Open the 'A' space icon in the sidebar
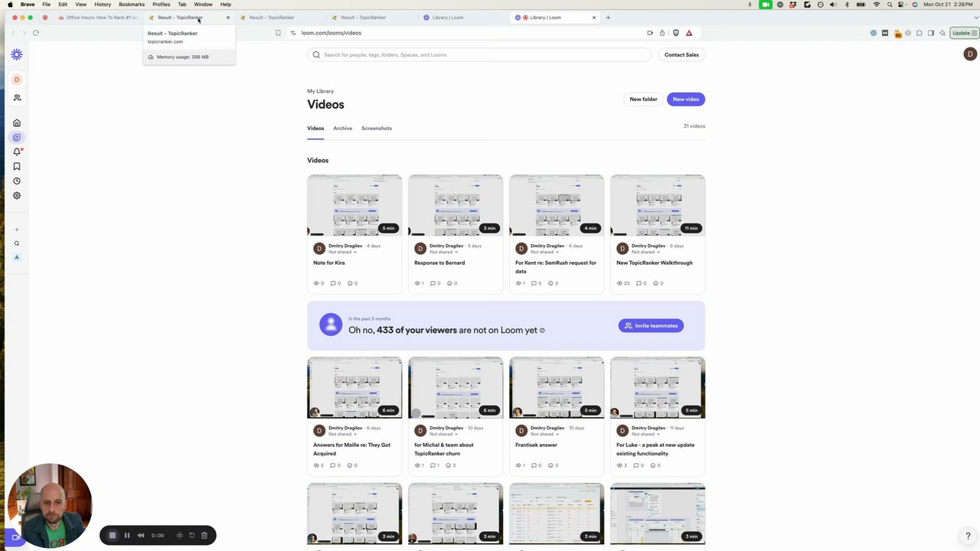980x551 pixels. pos(17,257)
